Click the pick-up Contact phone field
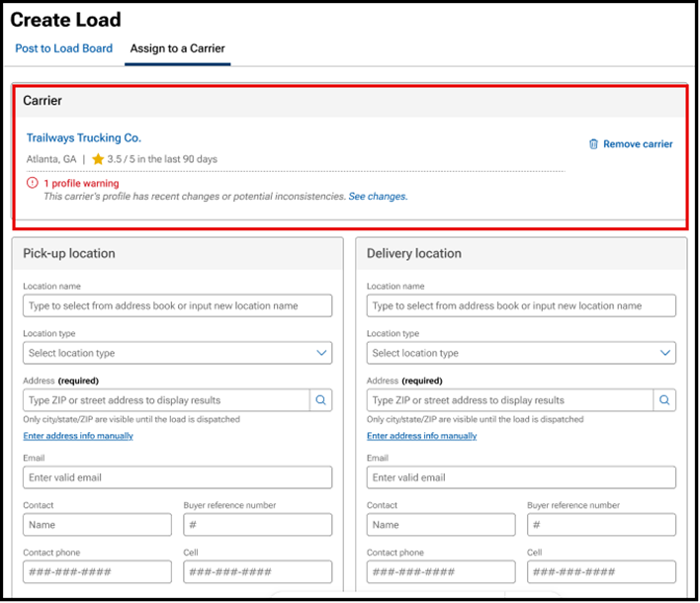This screenshot has width=700, height=603. click(97, 572)
